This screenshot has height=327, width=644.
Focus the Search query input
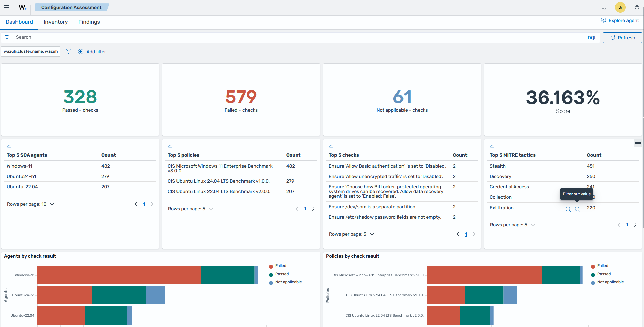[298, 37]
